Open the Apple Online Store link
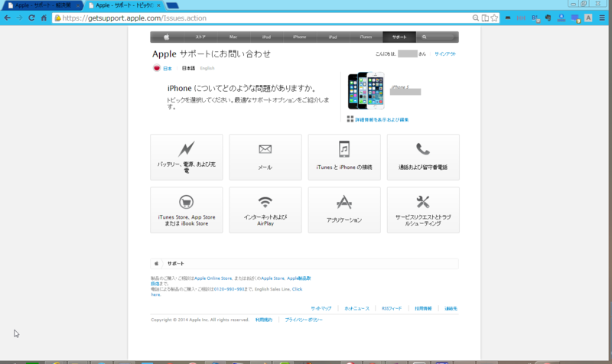The width and height of the screenshot is (612, 364). [213, 278]
